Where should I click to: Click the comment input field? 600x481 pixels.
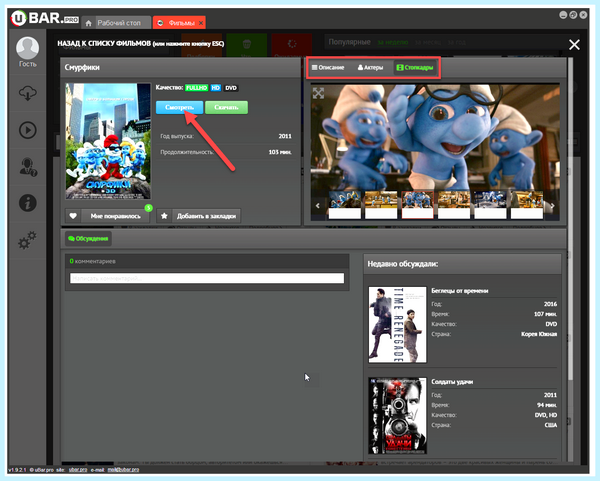pos(207,278)
